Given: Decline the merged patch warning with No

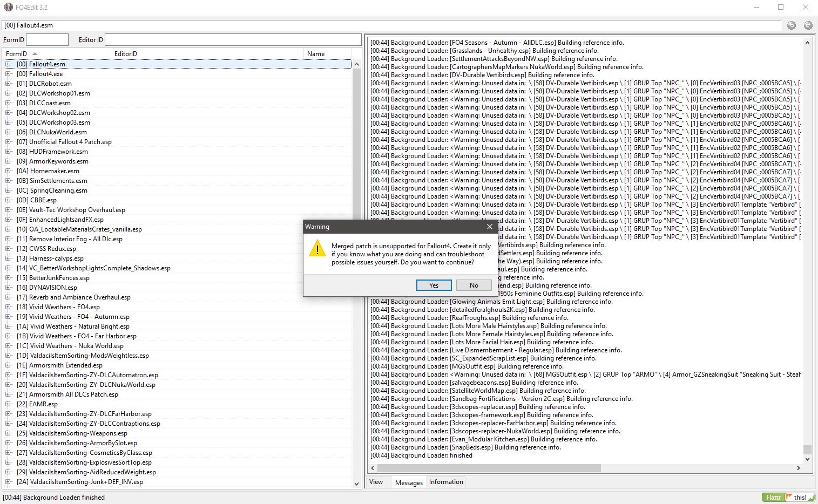Looking at the screenshot, I should pos(474,285).
